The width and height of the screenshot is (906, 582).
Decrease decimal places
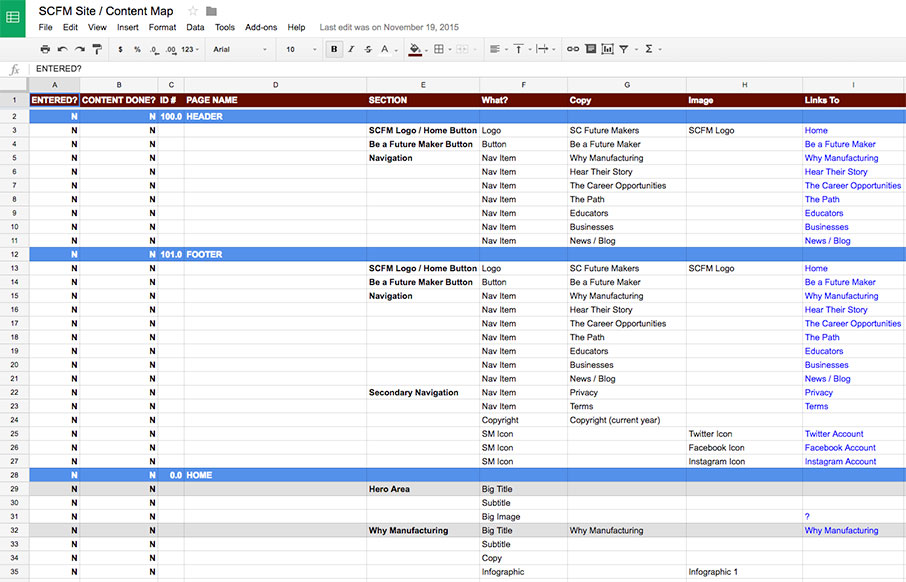click(x=154, y=50)
